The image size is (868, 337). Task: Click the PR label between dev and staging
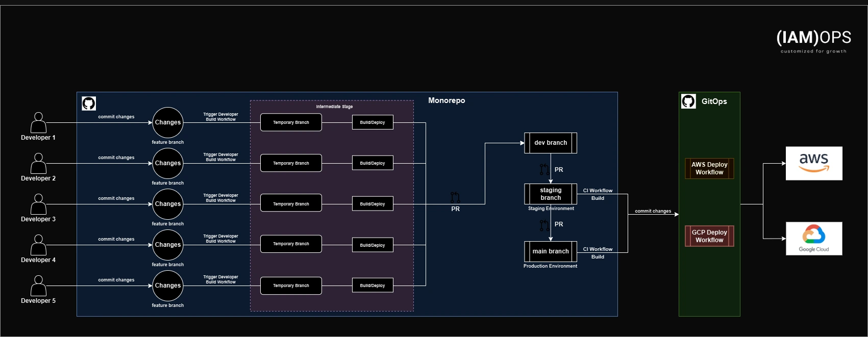559,170
